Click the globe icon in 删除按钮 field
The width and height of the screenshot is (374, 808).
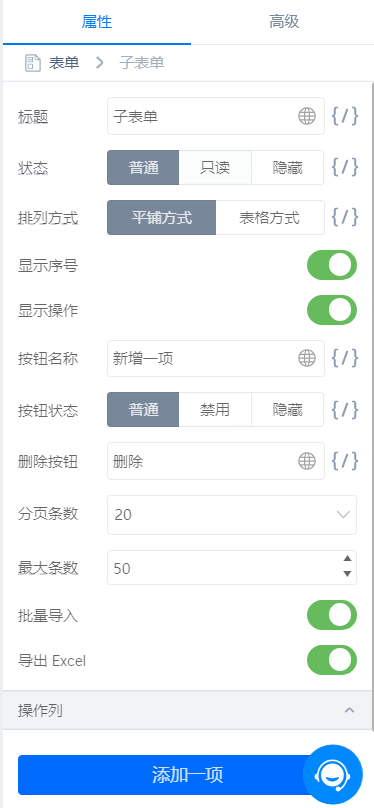coord(307,461)
